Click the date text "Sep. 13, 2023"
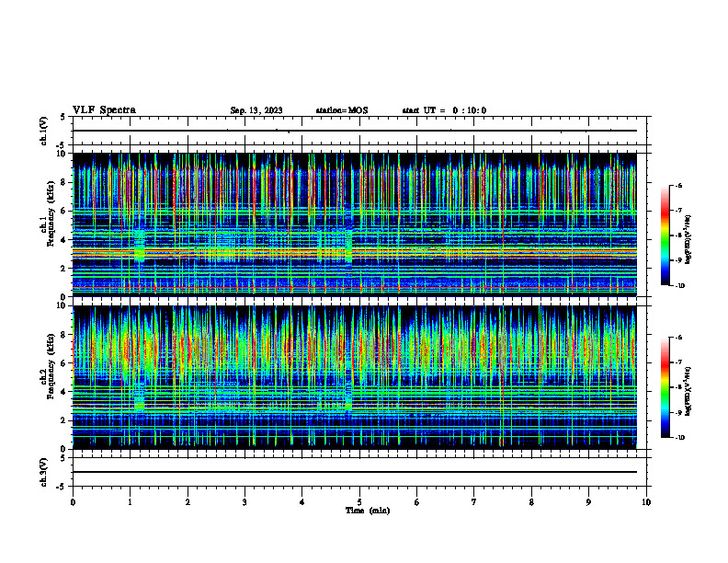Viewport: 728px width, 563px height. pos(256,110)
